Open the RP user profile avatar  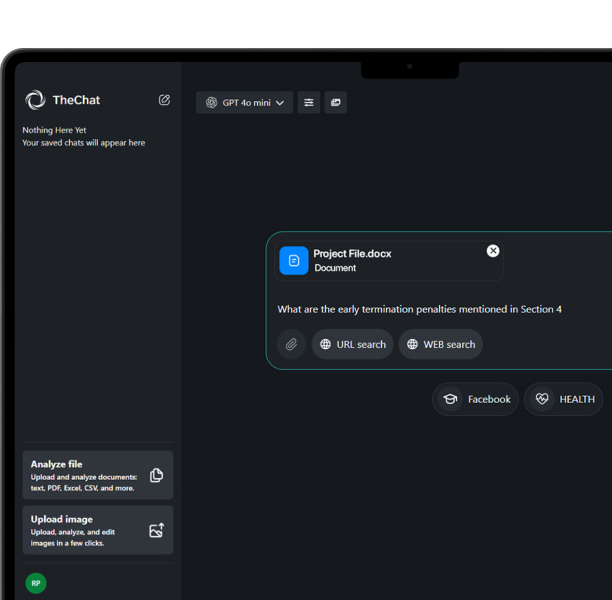point(36,583)
